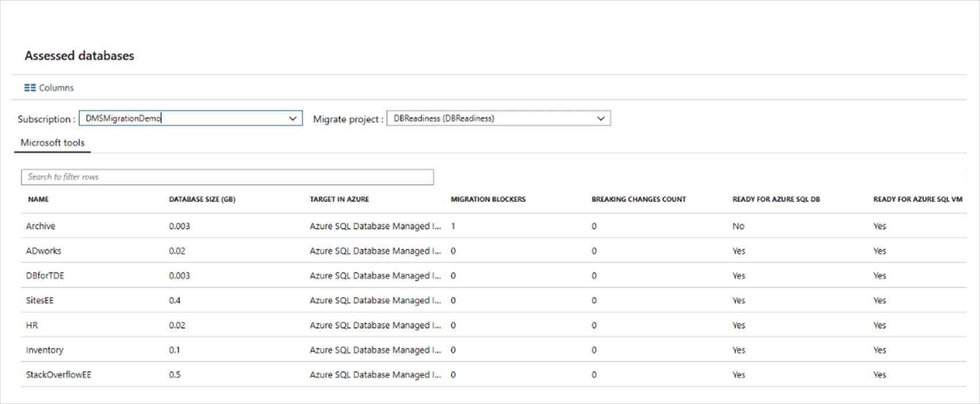Expand the Subscription dropdown chevron

pos(293,118)
